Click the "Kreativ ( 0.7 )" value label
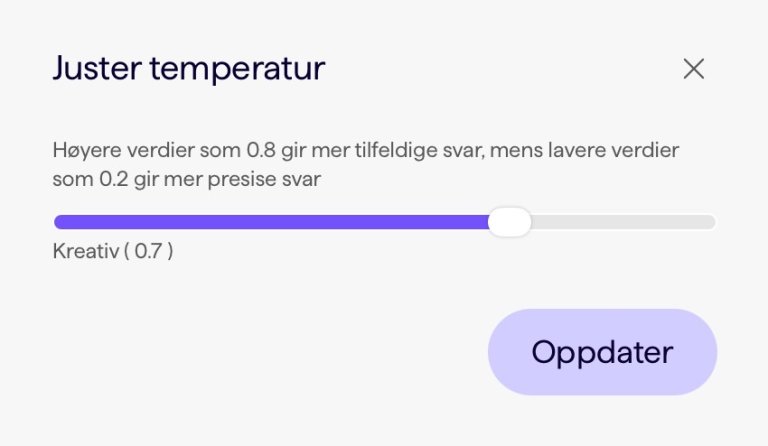The width and height of the screenshot is (768, 446). [113, 252]
